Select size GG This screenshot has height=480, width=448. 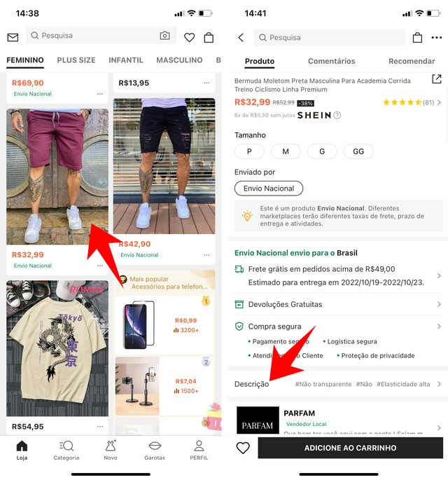(x=358, y=151)
